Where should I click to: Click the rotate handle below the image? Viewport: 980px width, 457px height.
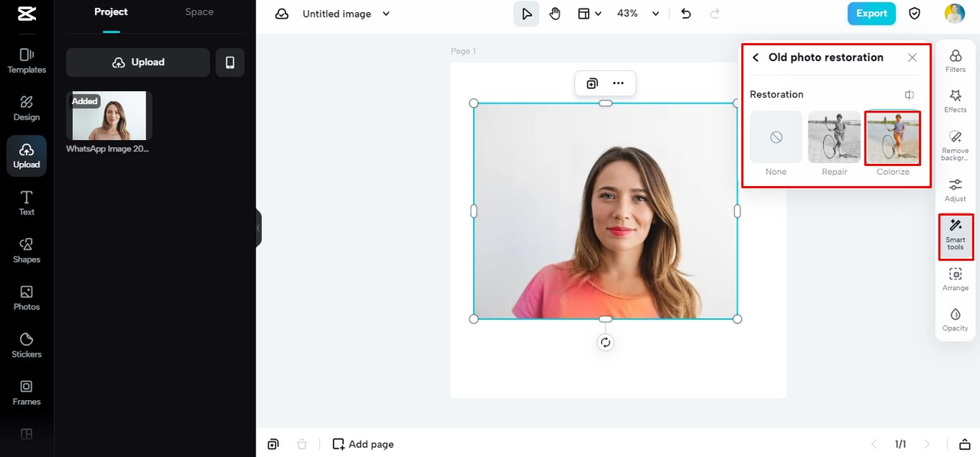coord(606,342)
